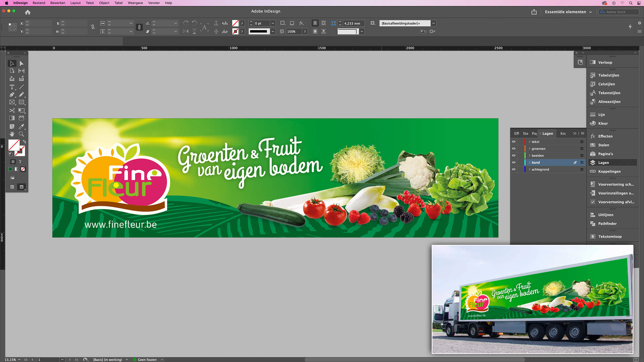
Task: Open the Pathfinder panel
Action: pos(607,223)
